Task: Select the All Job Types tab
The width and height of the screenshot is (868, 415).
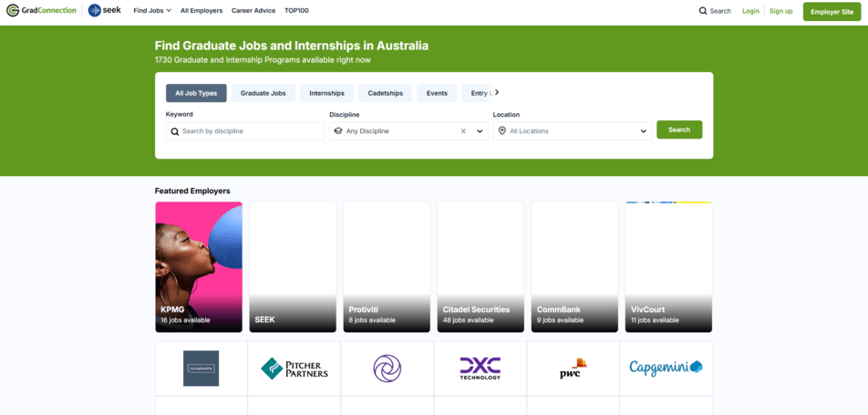Action: click(196, 93)
